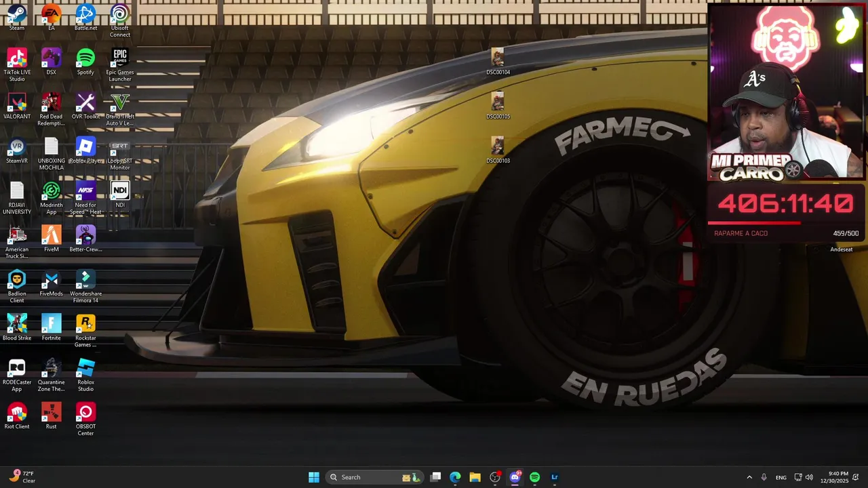Image resolution: width=868 pixels, height=488 pixels.
Task: Select the Wondershare Filmora 14 icon
Action: point(85,287)
